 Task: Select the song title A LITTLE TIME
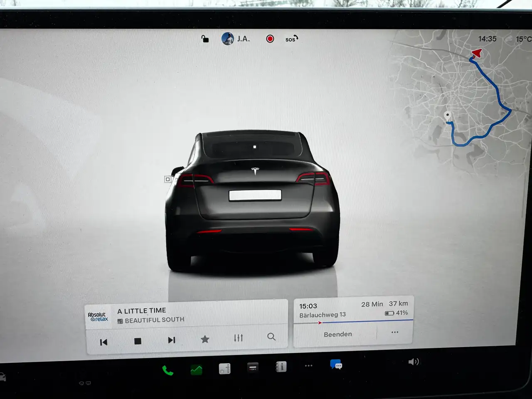[142, 310]
